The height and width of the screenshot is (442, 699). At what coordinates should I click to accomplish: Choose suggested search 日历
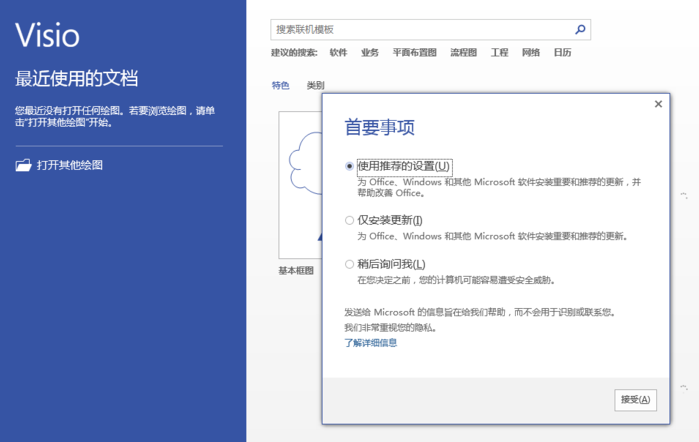pyautogui.click(x=562, y=53)
